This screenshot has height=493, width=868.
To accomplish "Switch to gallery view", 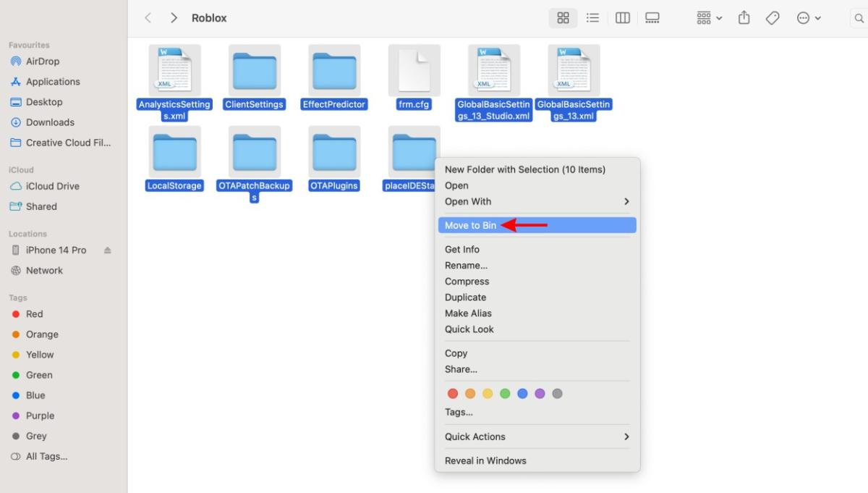I will tap(652, 18).
